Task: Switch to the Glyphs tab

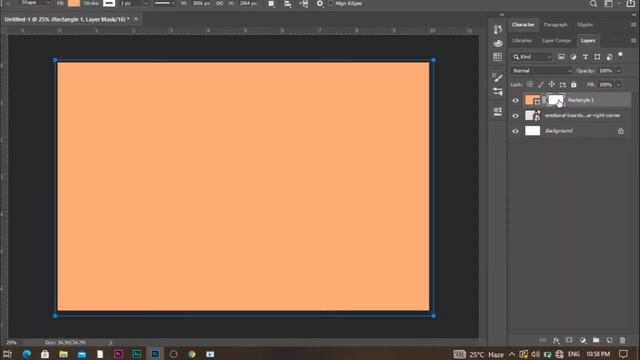Action: (x=585, y=25)
